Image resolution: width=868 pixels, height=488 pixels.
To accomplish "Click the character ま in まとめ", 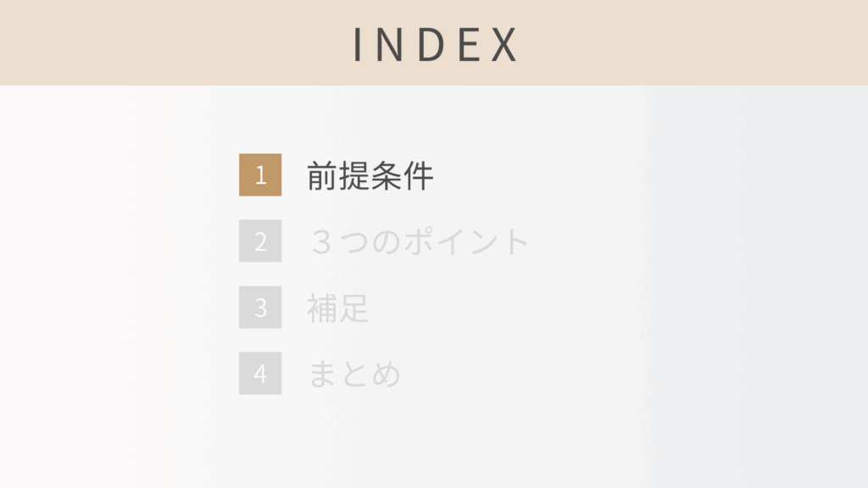I will 322,374.
